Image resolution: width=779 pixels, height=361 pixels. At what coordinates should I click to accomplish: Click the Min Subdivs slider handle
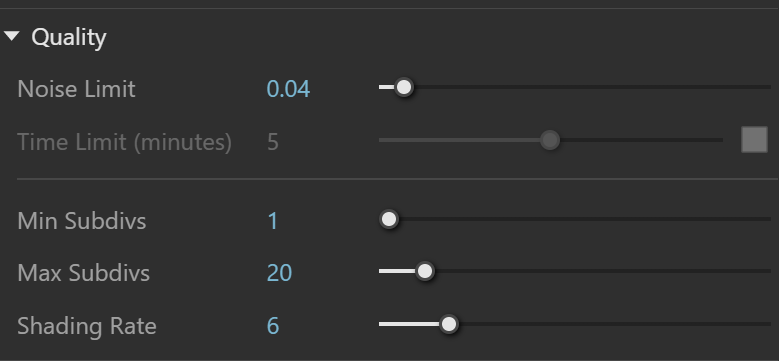pyautogui.click(x=389, y=219)
